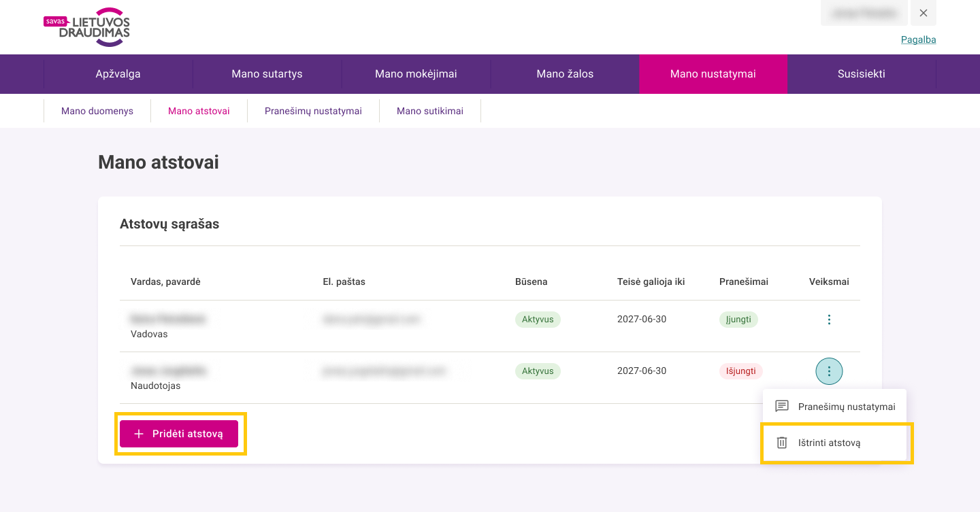Click the Pranešimai column header
Viewport: 980px width, 512px height.
coord(744,281)
